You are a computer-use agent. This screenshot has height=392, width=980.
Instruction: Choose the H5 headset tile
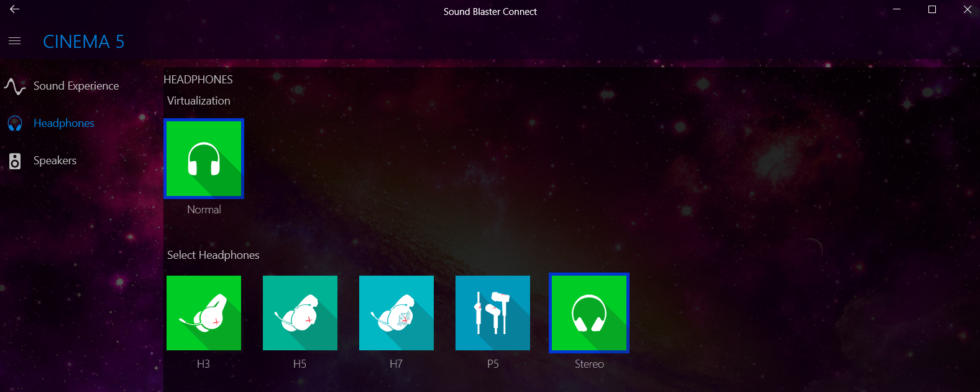click(x=300, y=313)
